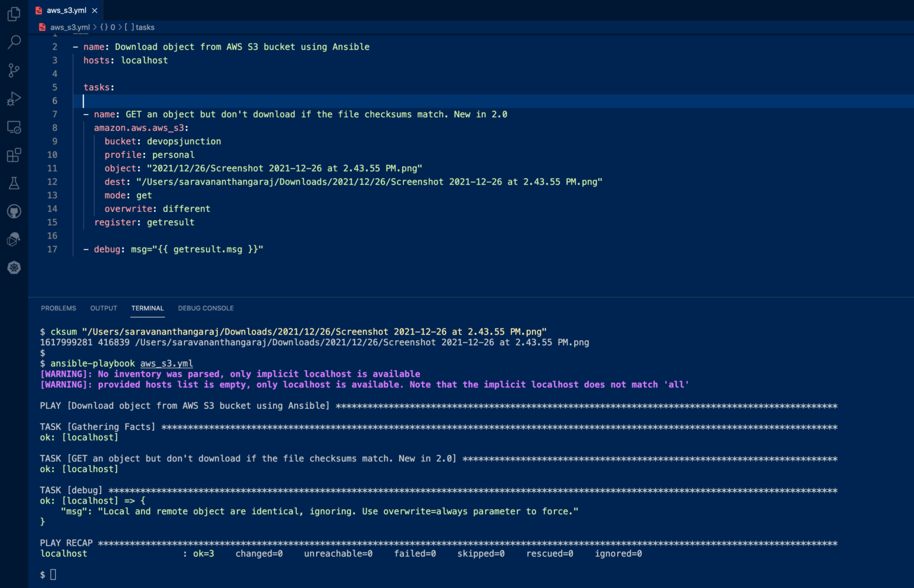914x588 pixels.
Task: Close the aws_s3.yml tab
Action: click(x=94, y=10)
